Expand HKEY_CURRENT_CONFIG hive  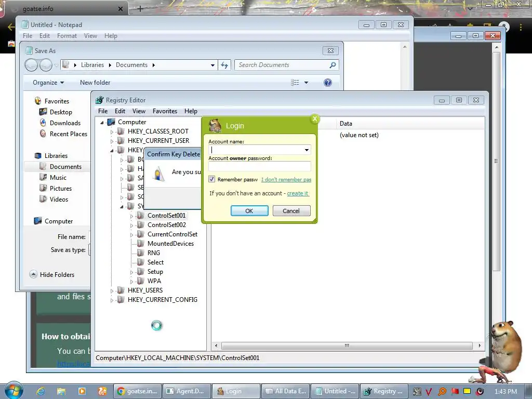[112, 300]
